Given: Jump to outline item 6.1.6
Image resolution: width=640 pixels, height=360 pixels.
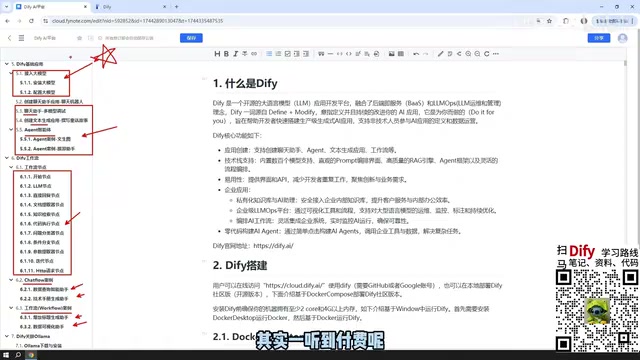Looking at the screenshot, I should (x=40, y=224).
